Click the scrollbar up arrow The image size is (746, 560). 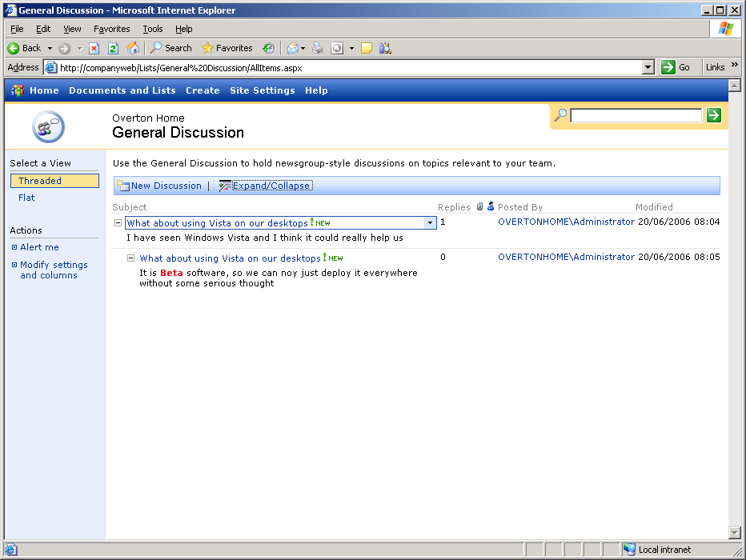tap(735, 85)
